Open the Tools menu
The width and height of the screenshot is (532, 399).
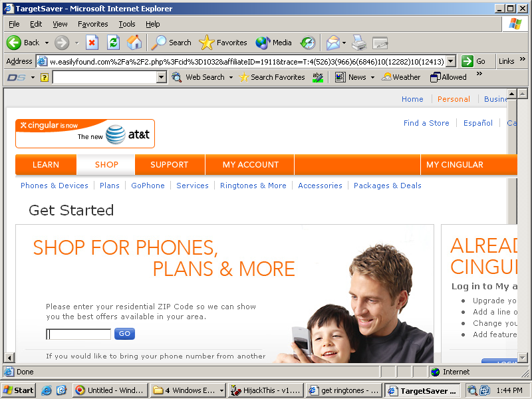coord(127,24)
